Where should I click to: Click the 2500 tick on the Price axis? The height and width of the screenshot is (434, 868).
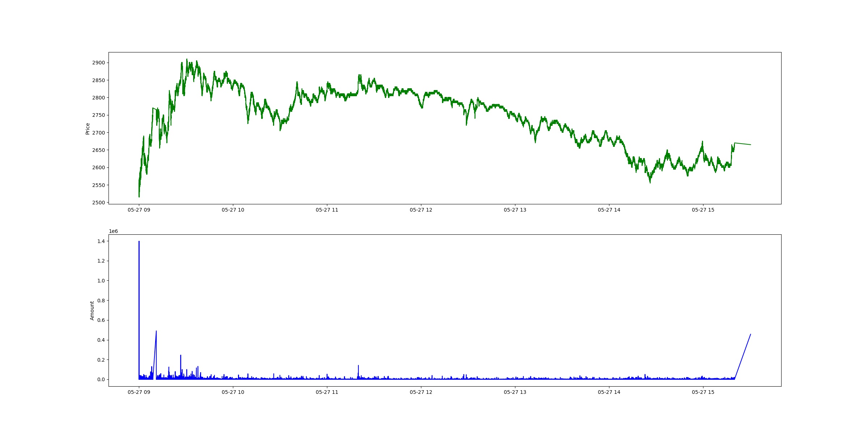(x=98, y=203)
